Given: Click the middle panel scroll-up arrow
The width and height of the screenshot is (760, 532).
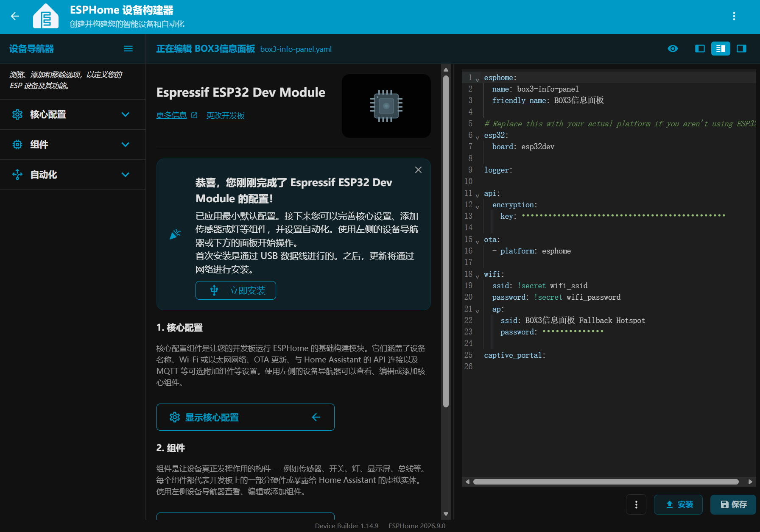Looking at the screenshot, I should click(446, 70).
